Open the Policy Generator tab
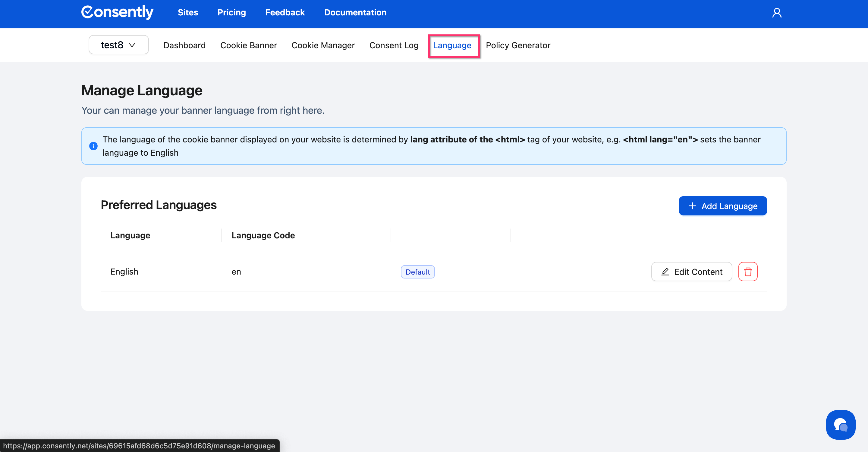 tap(517, 45)
